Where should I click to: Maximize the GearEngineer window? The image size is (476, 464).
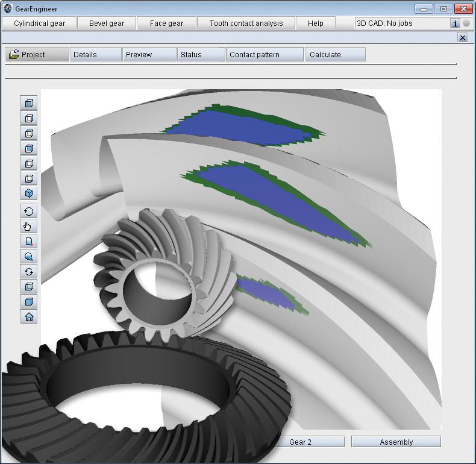click(443, 9)
